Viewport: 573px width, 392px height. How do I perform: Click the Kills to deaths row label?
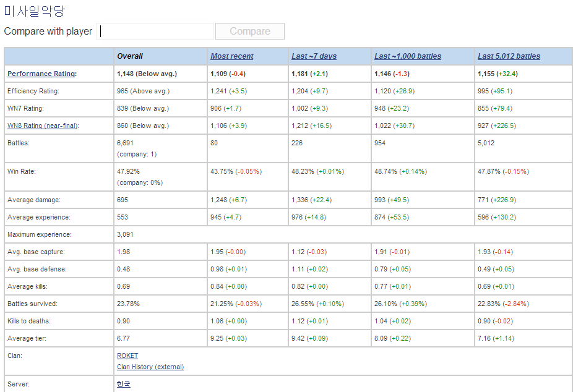(x=29, y=321)
